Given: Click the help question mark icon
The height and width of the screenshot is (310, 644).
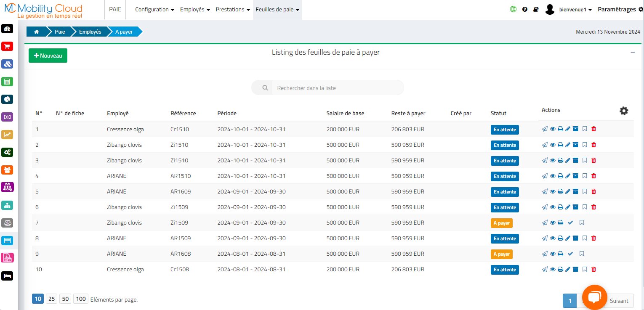Looking at the screenshot, I should [524, 8].
